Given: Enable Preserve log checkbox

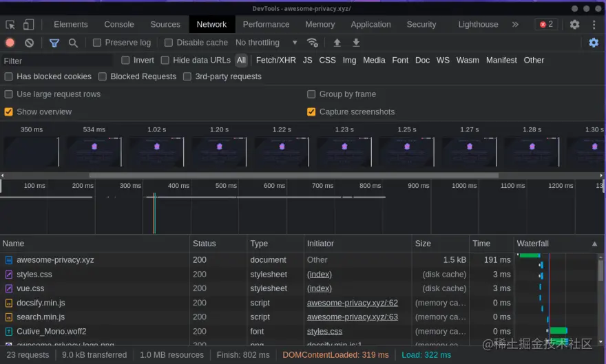Looking at the screenshot, I should [x=97, y=43].
